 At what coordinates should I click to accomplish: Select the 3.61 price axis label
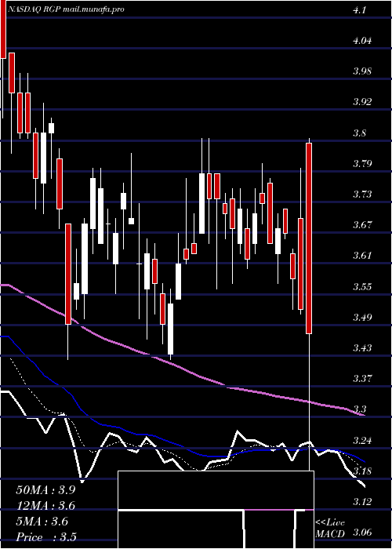coord(362,256)
